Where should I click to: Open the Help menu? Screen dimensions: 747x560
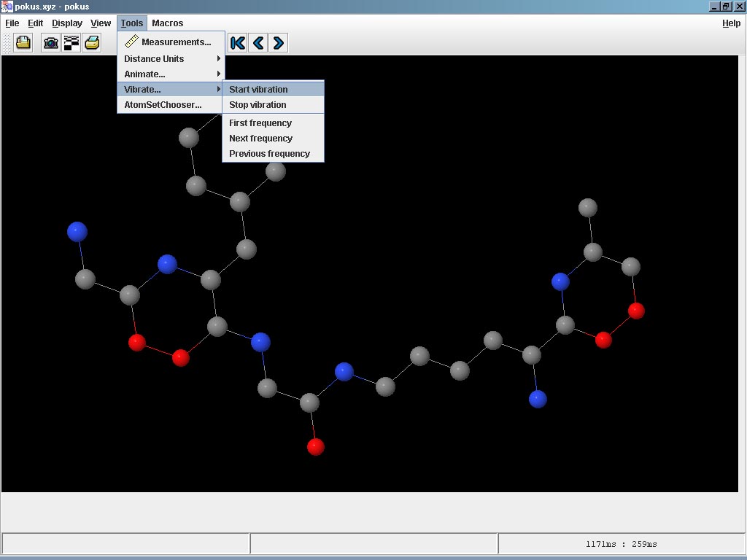coord(731,23)
